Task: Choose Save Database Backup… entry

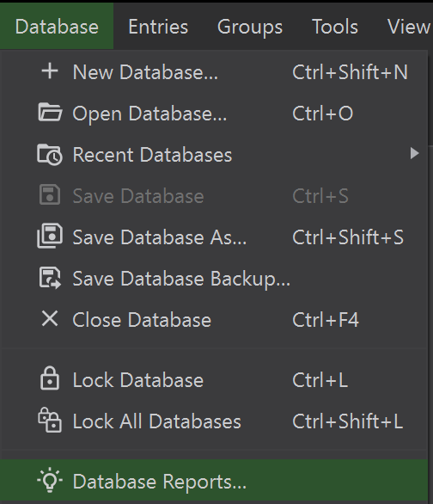Action: click(x=214, y=279)
